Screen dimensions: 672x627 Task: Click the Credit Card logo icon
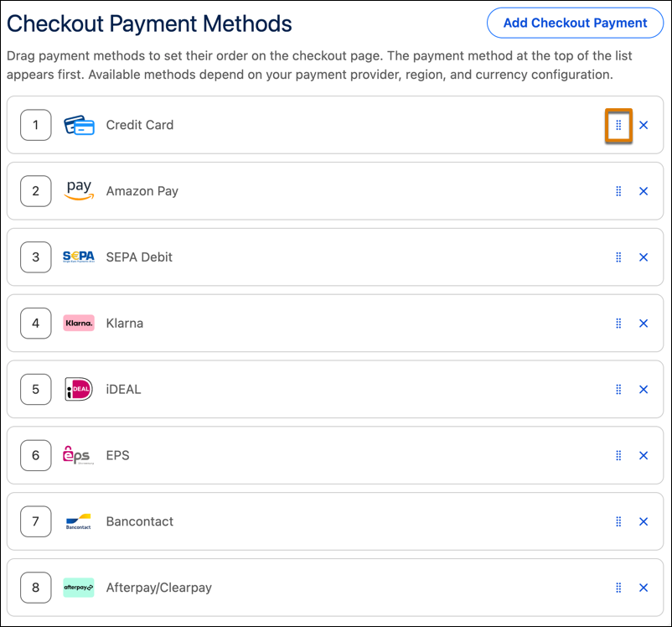(x=79, y=125)
